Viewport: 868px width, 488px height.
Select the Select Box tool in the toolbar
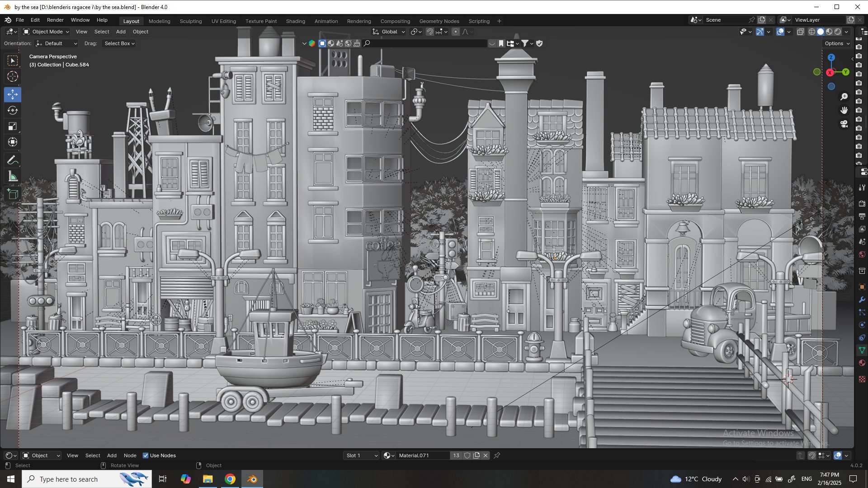click(x=13, y=61)
